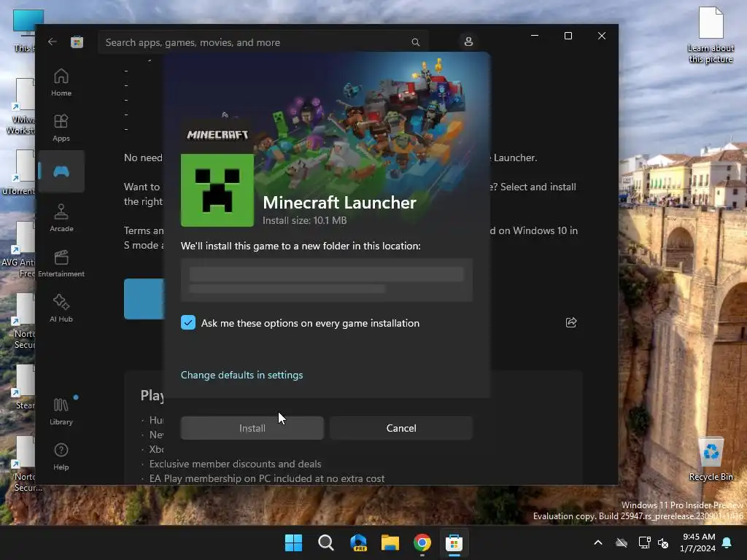This screenshot has height=560, width=747.
Task: Click the Cancel button
Action: click(401, 428)
